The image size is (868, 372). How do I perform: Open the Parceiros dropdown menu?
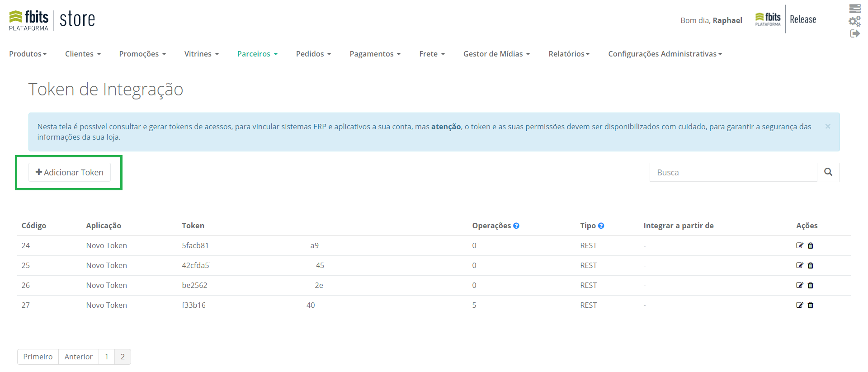coord(257,54)
